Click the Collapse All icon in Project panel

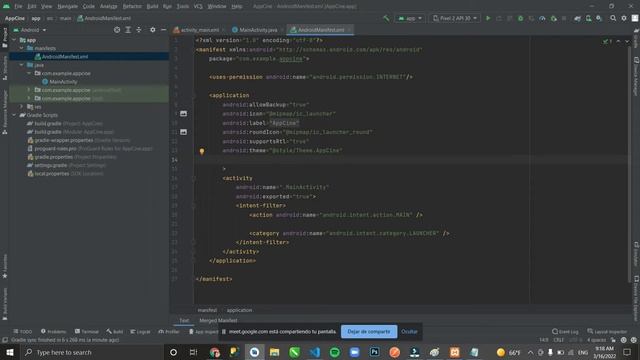(x=139, y=30)
